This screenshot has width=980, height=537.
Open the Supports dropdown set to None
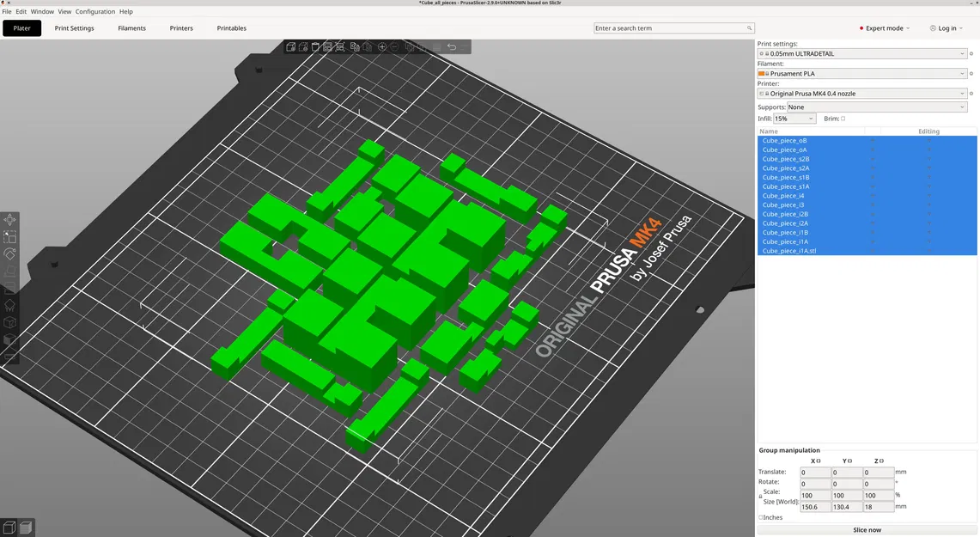coord(876,107)
